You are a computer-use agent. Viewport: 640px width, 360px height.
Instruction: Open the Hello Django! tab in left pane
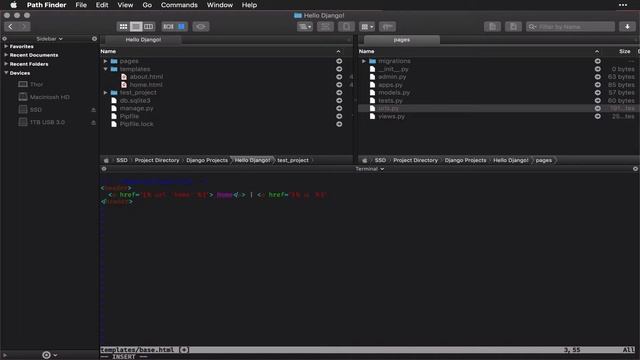[143, 40]
